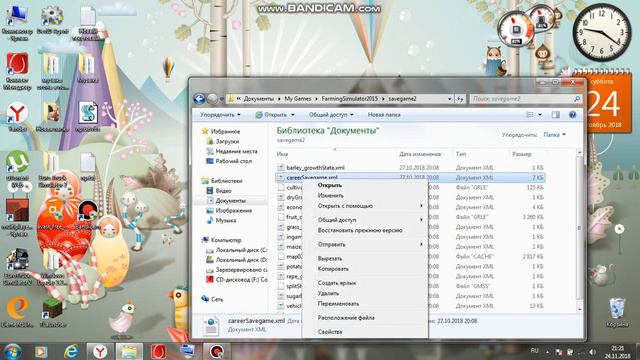The height and width of the screenshot is (360, 640).
Task: Choose Создать ярлык in the context menu
Action: point(365,283)
